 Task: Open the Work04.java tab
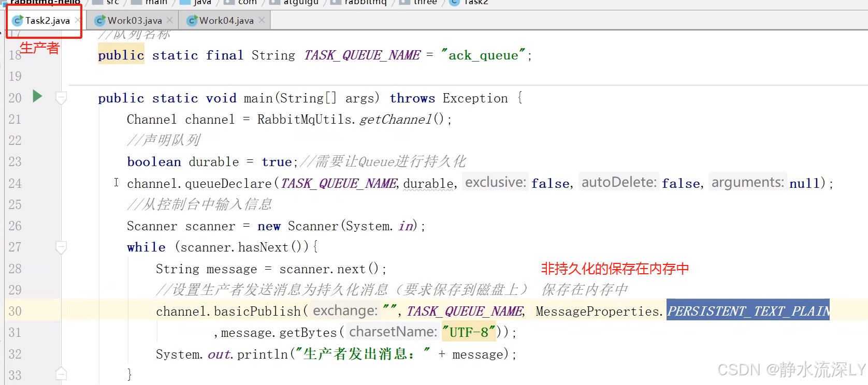[x=226, y=21]
